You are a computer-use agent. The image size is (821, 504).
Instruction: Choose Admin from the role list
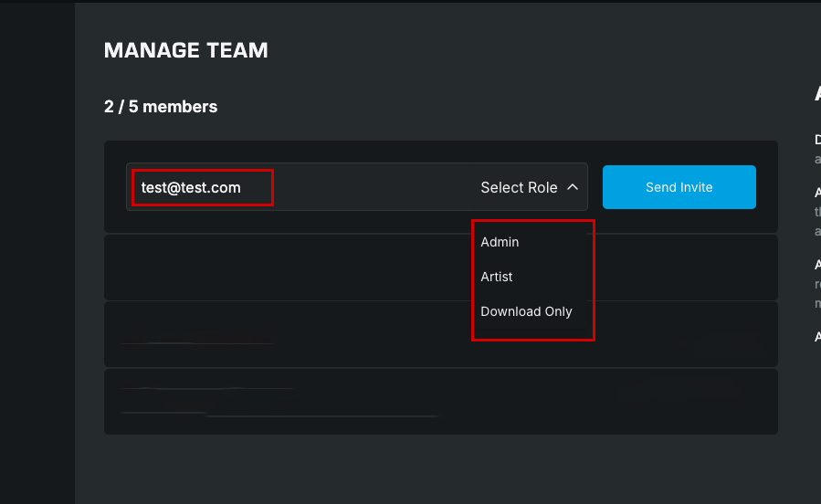(x=500, y=242)
